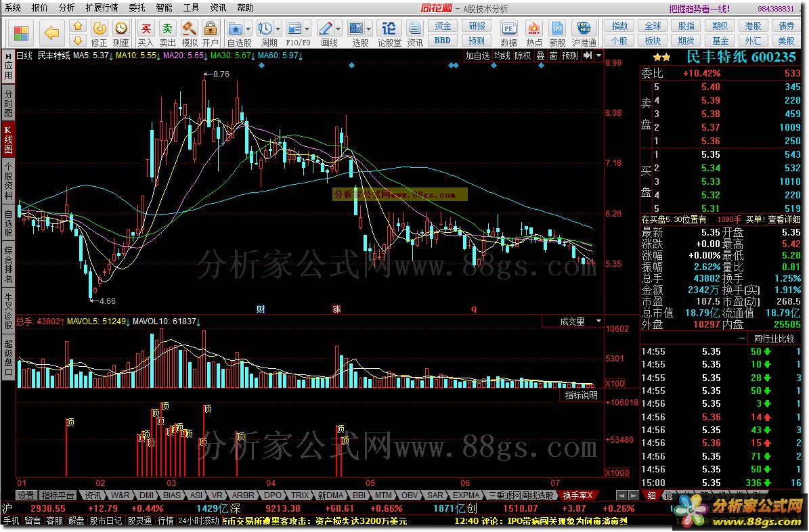Toggle 除权 ex-rights adjustment
The width and height of the screenshot is (809, 532).
523,56
